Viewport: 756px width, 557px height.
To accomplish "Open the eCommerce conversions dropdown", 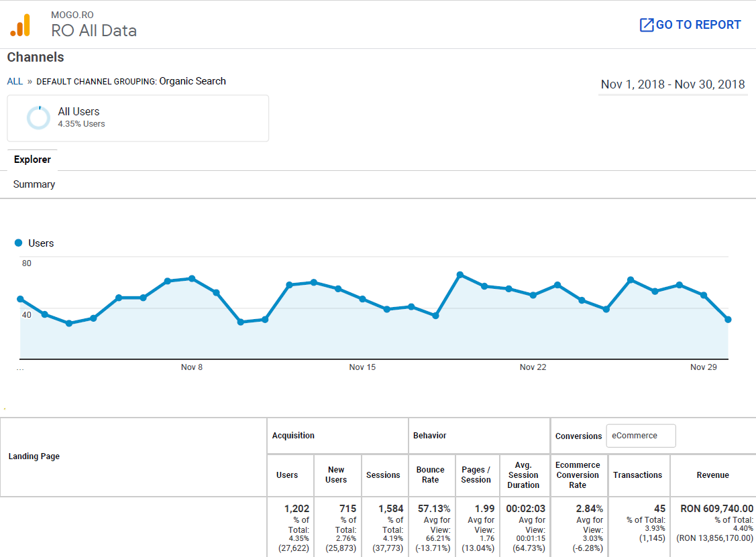I will click(x=641, y=436).
